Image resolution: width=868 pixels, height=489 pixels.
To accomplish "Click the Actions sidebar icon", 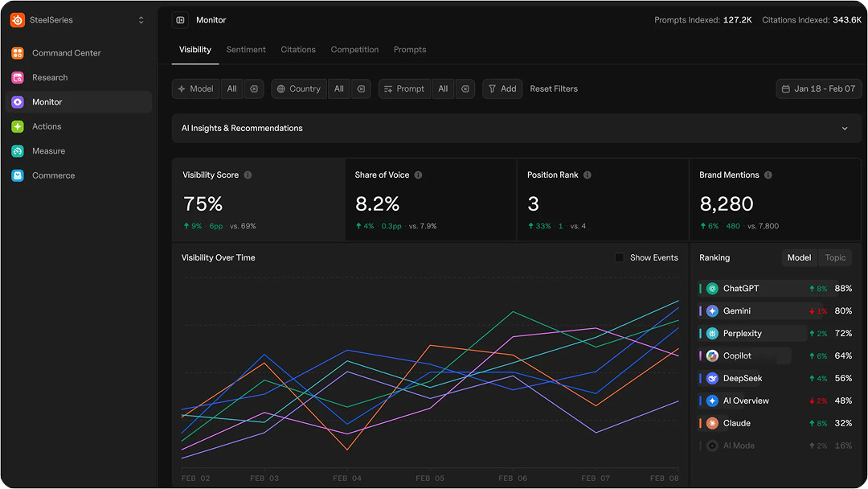I will [18, 126].
